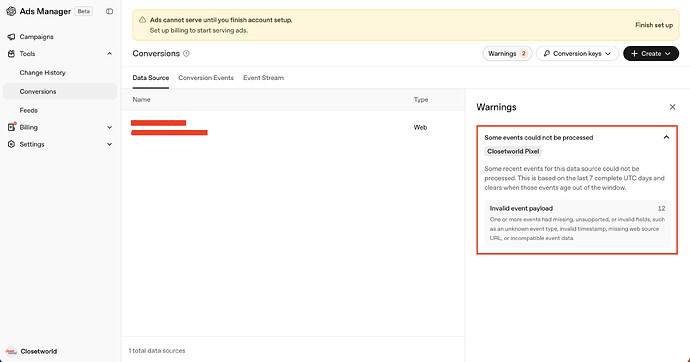The height and width of the screenshot is (362, 690).
Task: Collapse the Tools section chevron
Action: point(110,54)
